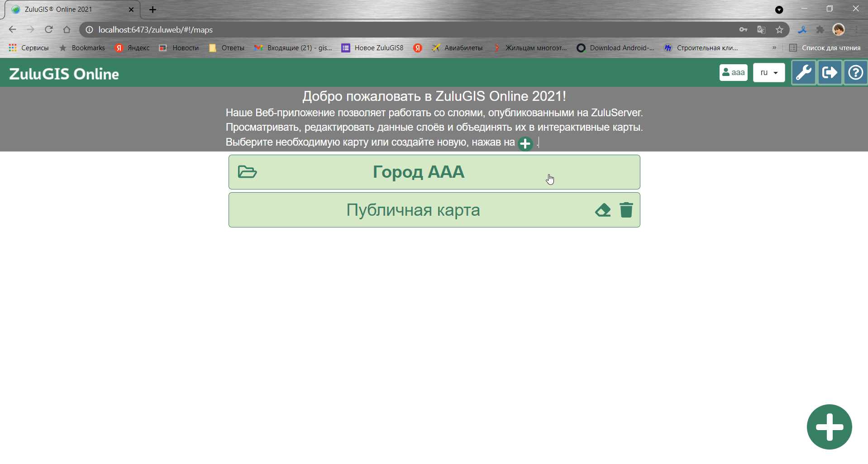Open help via the question mark icon

coord(855,72)
